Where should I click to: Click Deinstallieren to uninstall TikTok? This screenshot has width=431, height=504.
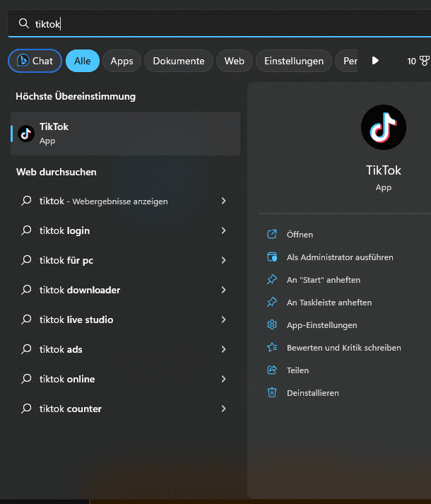tap(313, 393)
